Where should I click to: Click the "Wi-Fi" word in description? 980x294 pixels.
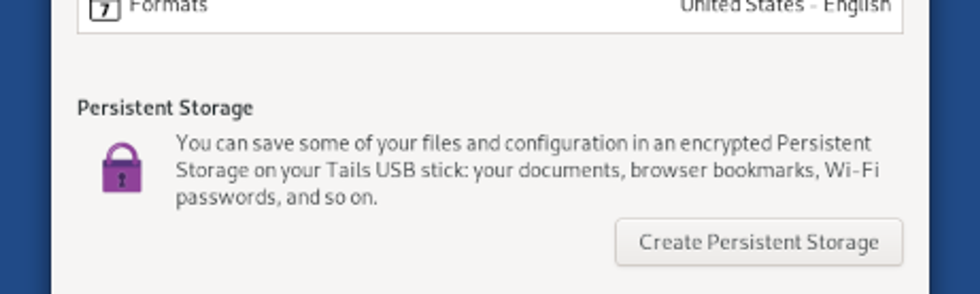coord(852,171)
